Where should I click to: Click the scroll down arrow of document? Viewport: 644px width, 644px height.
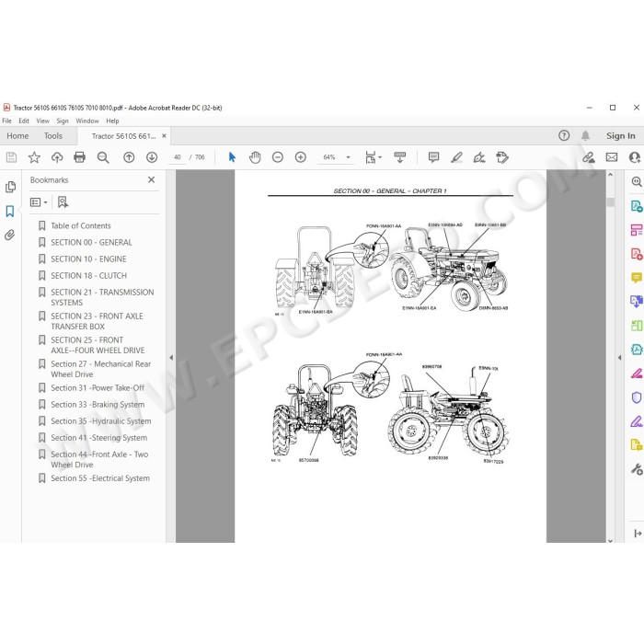(x=610, y=540)
